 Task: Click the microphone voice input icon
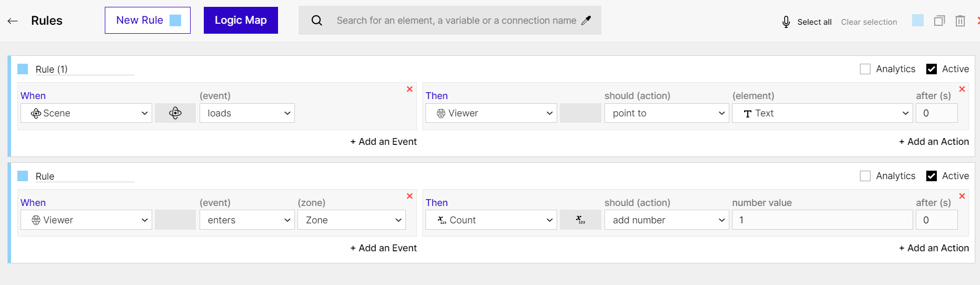click(786, 22)
